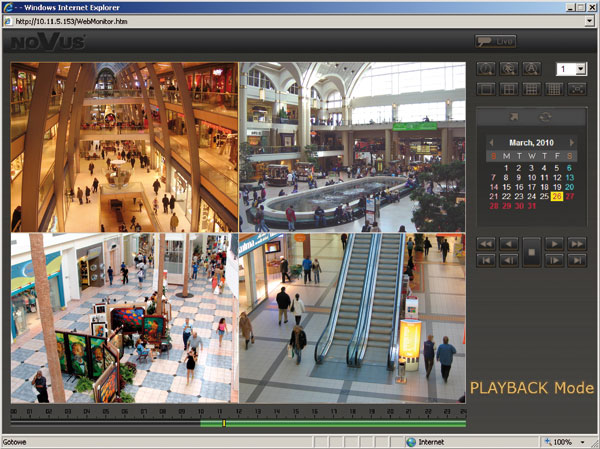This screenshot has width=600, height=449.
Task: Jump to beginning of recording
Action: click(x=486, y=261)
